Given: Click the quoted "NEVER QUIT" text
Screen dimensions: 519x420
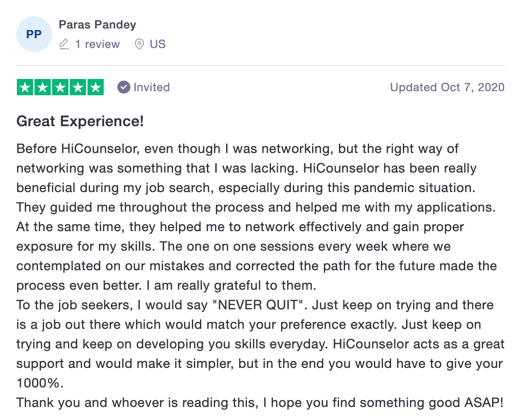Looking at the screenshot, I should click(x=259, y=305).
